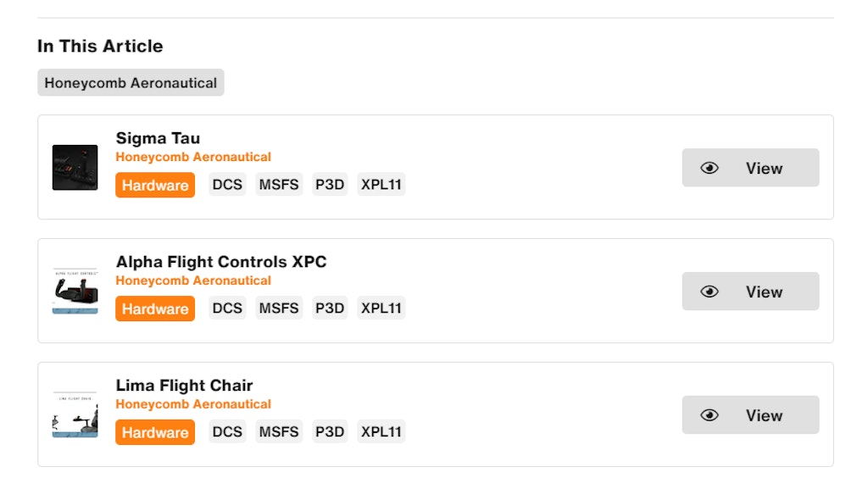The image size is (868, 478).
Task: Open the Sigma Tau title link
Action: click(x=158, y=138)
